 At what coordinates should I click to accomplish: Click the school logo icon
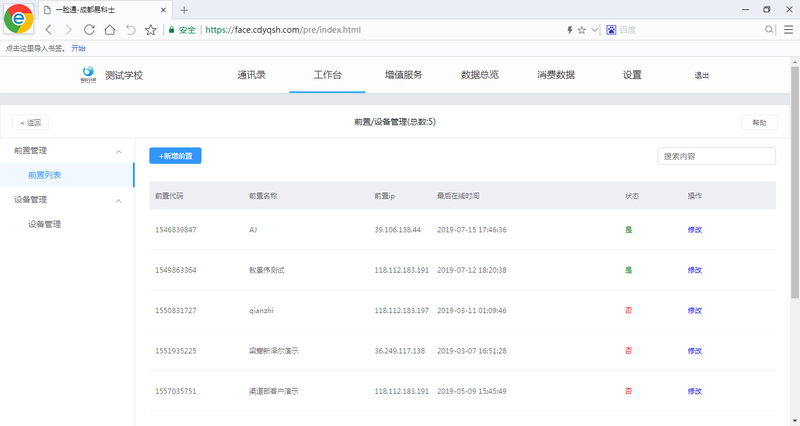[x=89, y=75]
